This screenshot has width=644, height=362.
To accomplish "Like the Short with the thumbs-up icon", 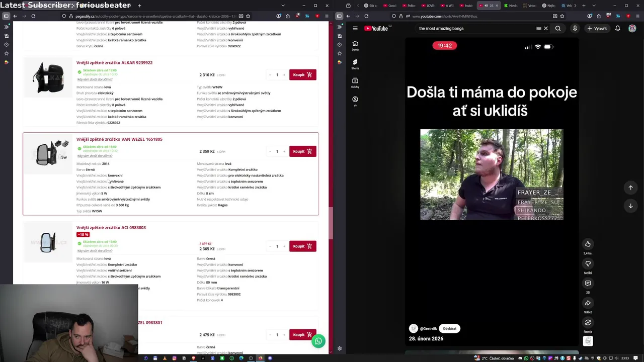I will pyautogui.click(x=588, y=244).
